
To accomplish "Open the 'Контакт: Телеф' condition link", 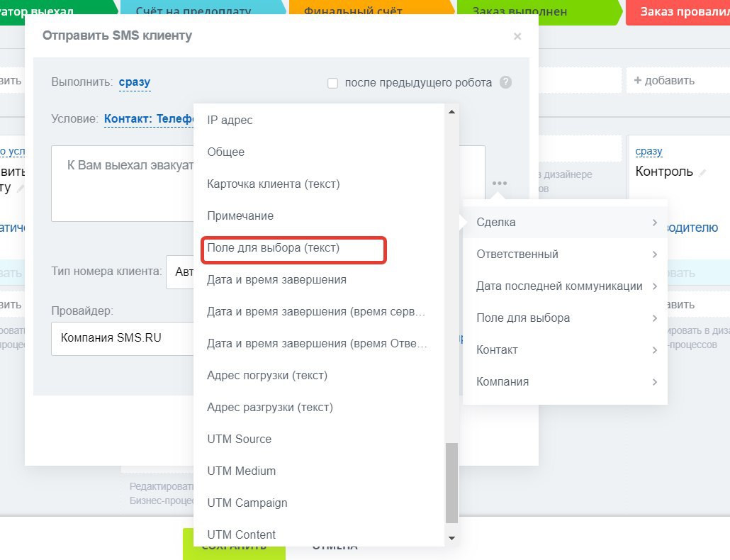I will click(149, 118).
